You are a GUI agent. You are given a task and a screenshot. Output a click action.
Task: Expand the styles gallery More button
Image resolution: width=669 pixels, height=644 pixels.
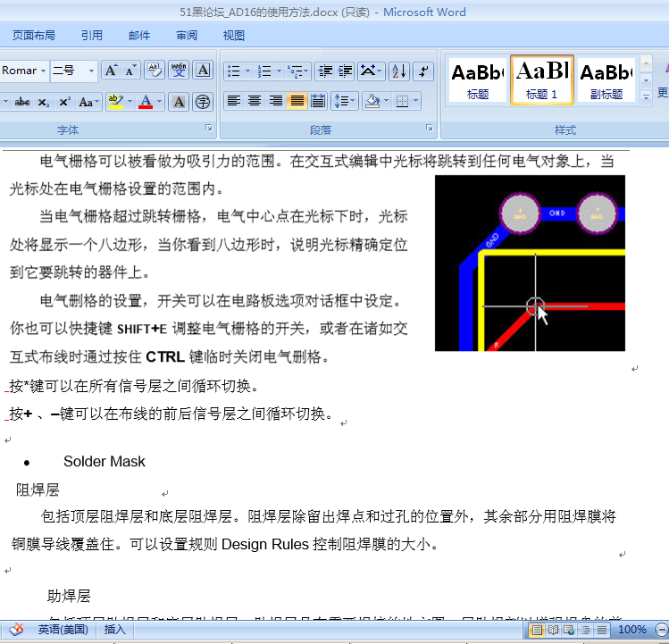coord(646,97)
